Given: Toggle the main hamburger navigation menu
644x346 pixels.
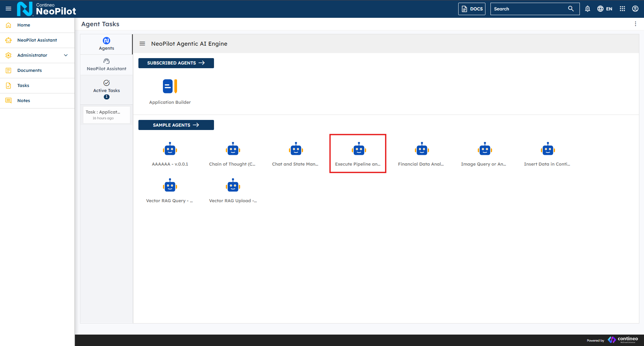Looking at the screenshot, I should pyautogui.click(x=8, y=9).
